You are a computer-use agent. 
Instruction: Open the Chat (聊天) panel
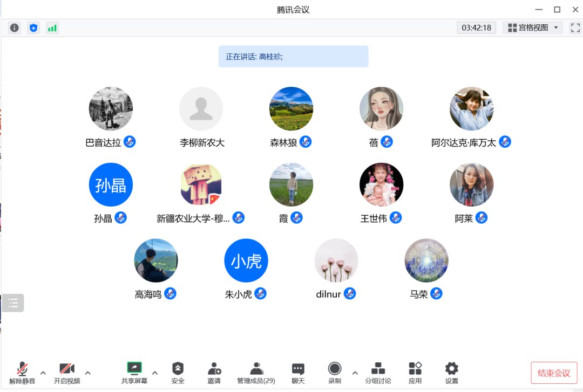(298, 373)
